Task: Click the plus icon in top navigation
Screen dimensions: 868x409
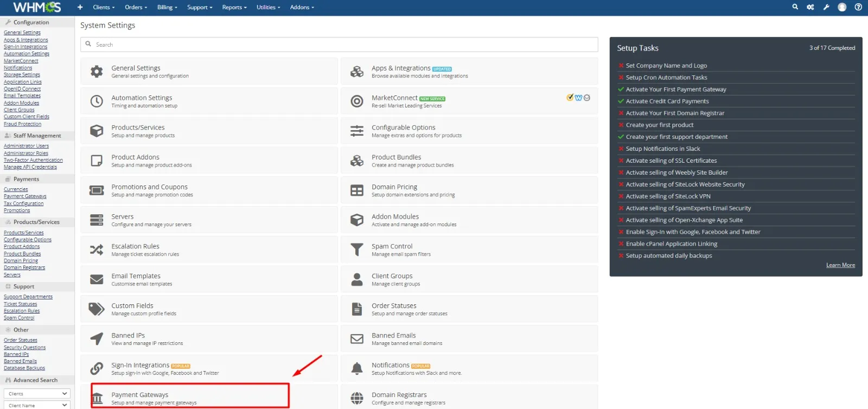Action: point(80,7)
